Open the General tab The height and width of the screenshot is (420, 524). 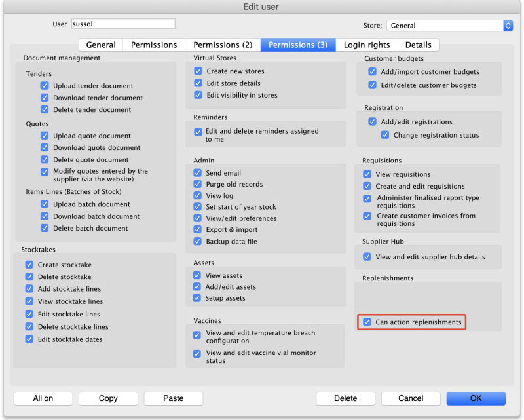(100, 45)
